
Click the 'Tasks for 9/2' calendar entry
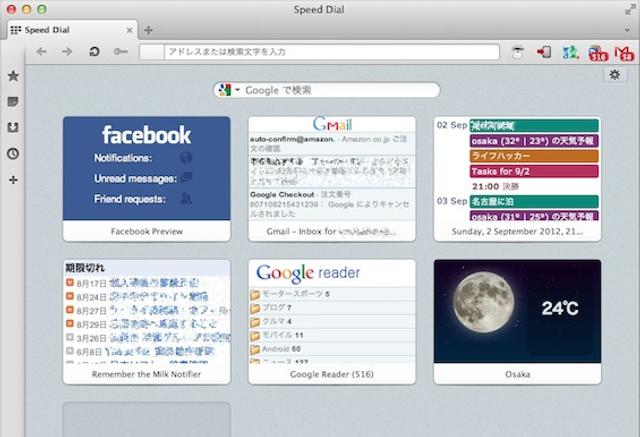(534, 171)
